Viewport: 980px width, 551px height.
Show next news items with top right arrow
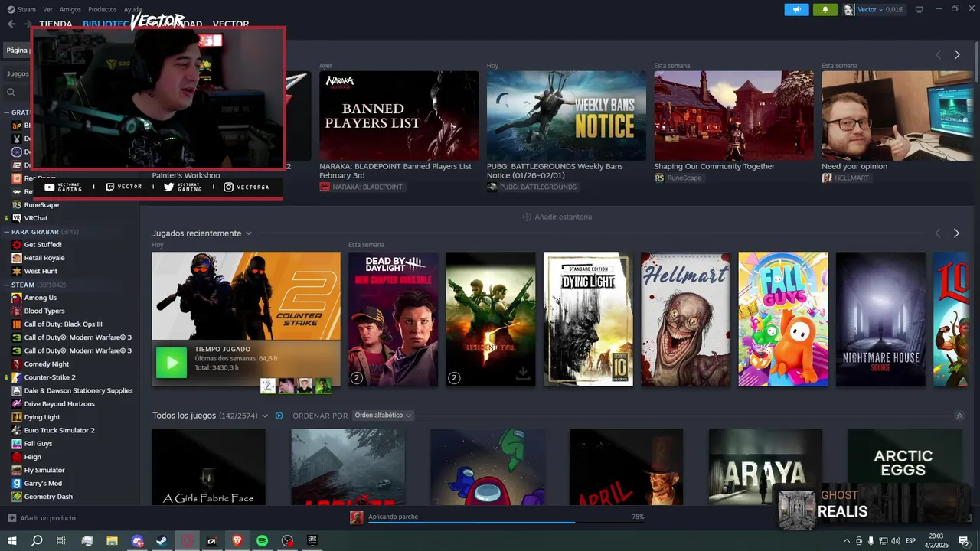[957, 55]
